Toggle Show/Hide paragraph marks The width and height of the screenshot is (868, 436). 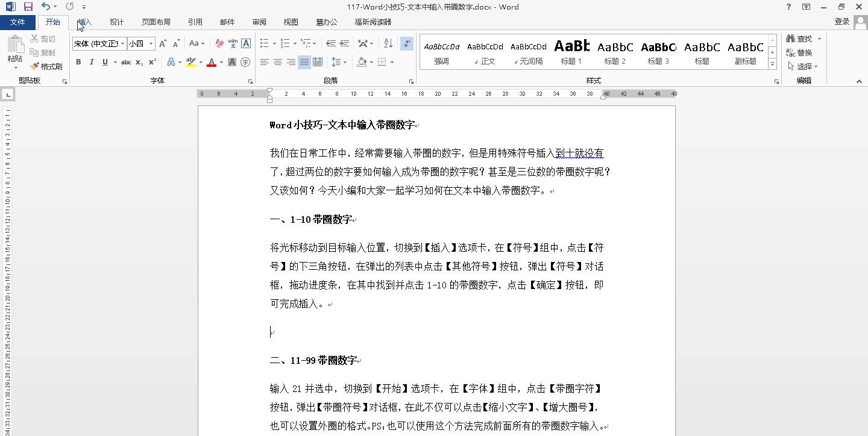point(407,43)
